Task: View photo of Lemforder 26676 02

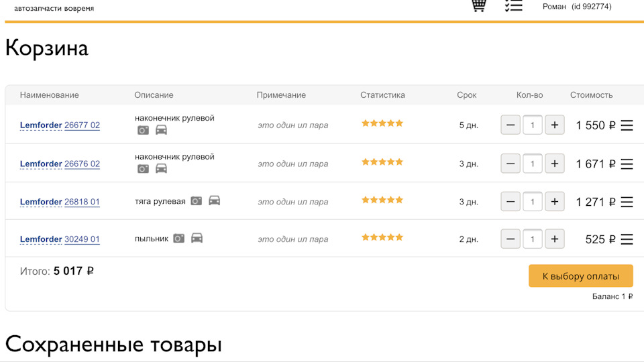Action: click(x=143, y=169)
